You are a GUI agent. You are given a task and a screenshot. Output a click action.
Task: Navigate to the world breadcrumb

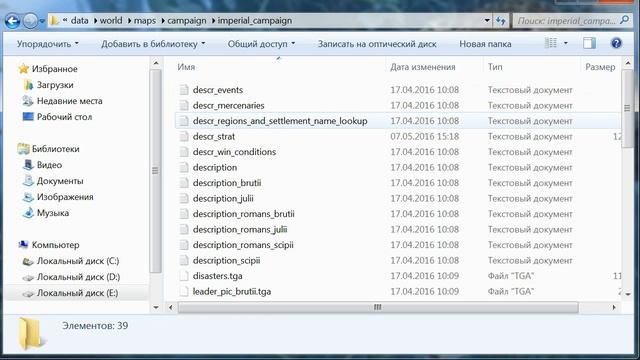pyautogui.click(x=111, y=20)
